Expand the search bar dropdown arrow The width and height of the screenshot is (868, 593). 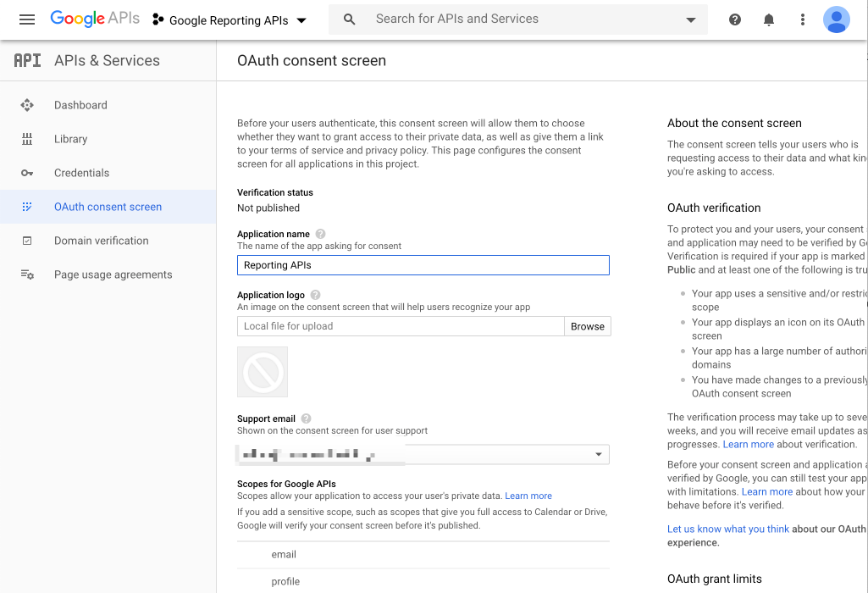(690, 20)
